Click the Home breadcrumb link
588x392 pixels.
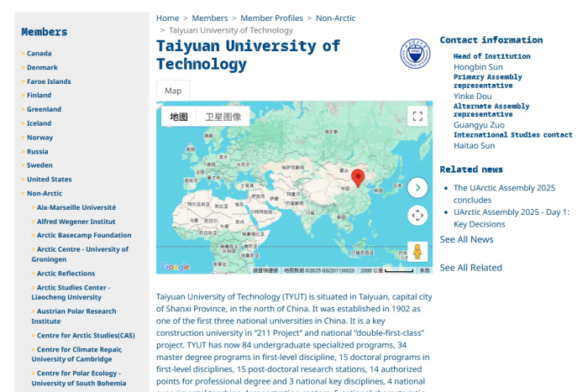coord(167,18)
